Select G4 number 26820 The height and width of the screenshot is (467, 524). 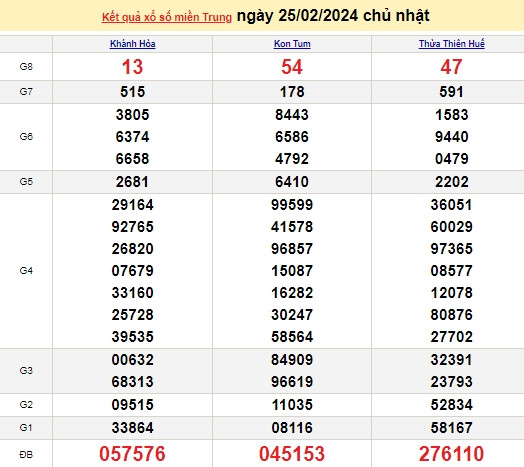pyautogui.click(x=133, y=249)
